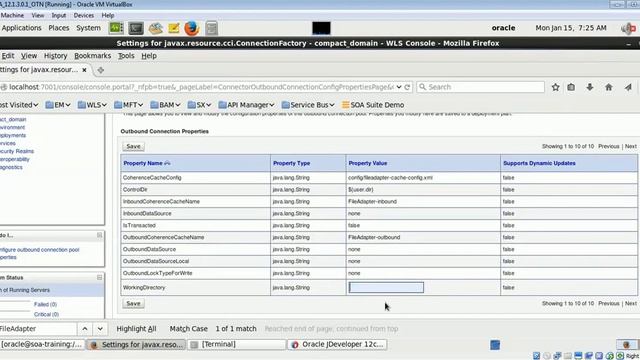Open the Tools menu in Firefox

pos(126,56)
